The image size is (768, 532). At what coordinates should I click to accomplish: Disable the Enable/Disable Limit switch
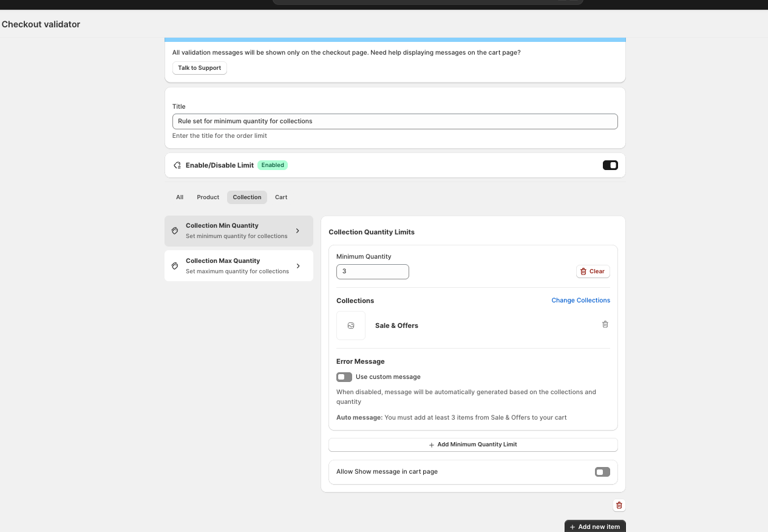tap(610, 165)
